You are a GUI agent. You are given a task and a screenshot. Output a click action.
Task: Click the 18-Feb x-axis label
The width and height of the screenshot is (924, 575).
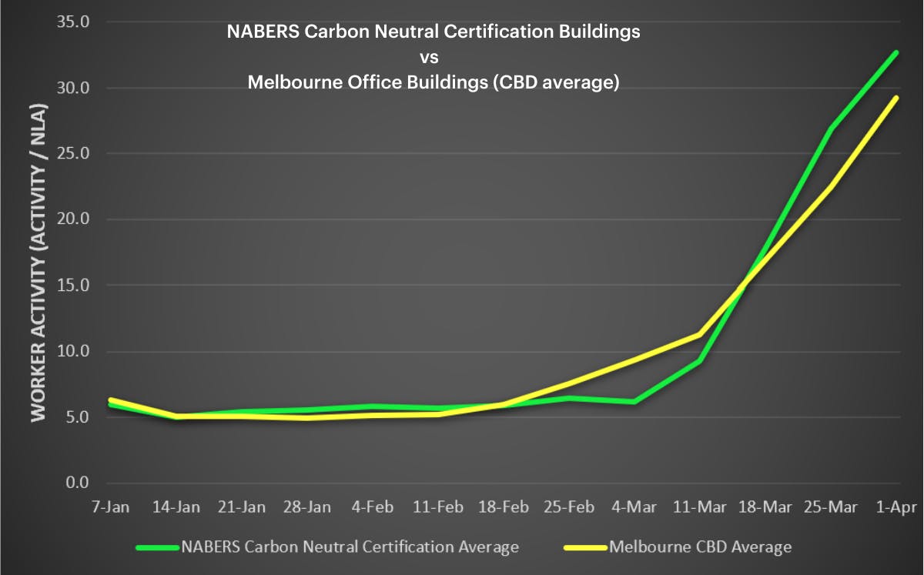(504, 507)
